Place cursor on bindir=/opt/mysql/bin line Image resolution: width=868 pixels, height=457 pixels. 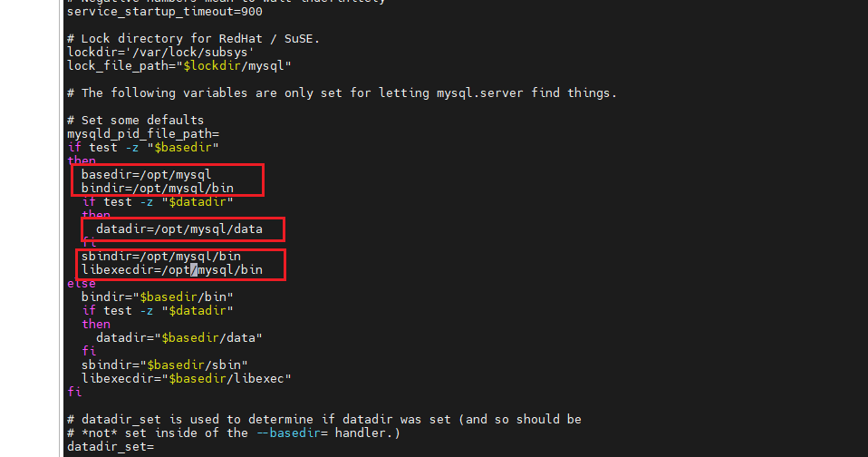pos(158,189)
